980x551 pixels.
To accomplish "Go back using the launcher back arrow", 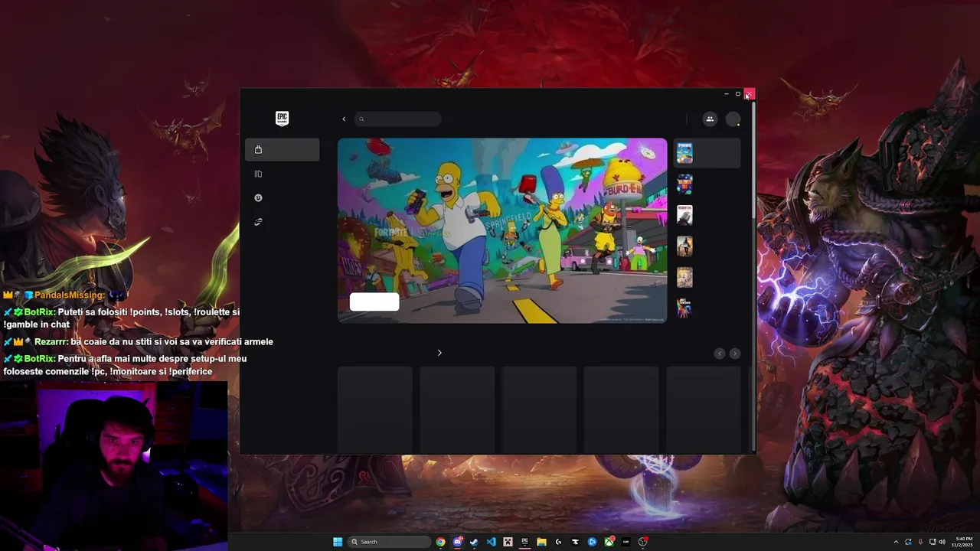I will click(x=344, y=119).
